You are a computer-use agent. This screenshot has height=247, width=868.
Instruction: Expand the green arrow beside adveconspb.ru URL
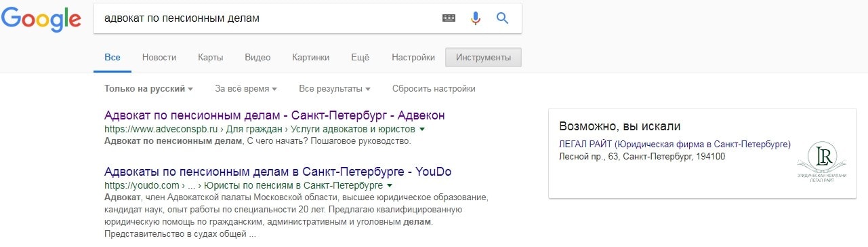422,128
